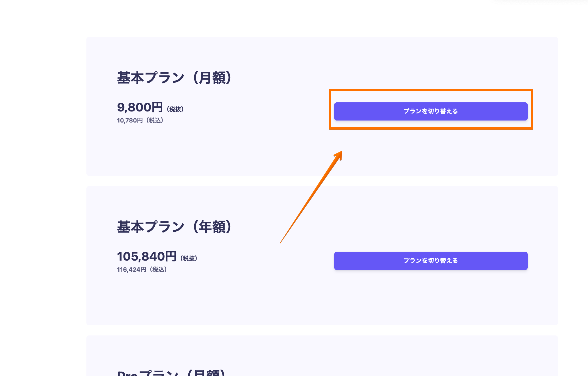Select the 9,800円 price text
Screen dimensions: 588x376
tap(140, 107)
